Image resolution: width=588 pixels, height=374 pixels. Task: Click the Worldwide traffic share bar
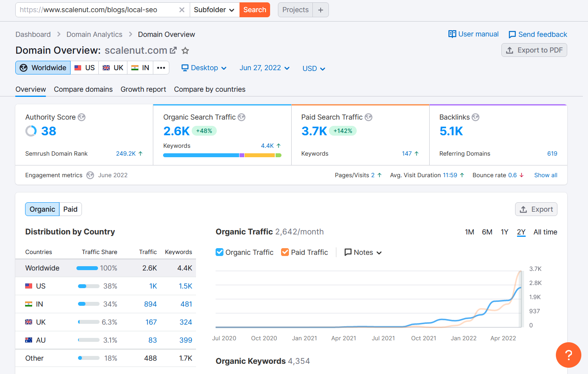click(x=87, y=268)
